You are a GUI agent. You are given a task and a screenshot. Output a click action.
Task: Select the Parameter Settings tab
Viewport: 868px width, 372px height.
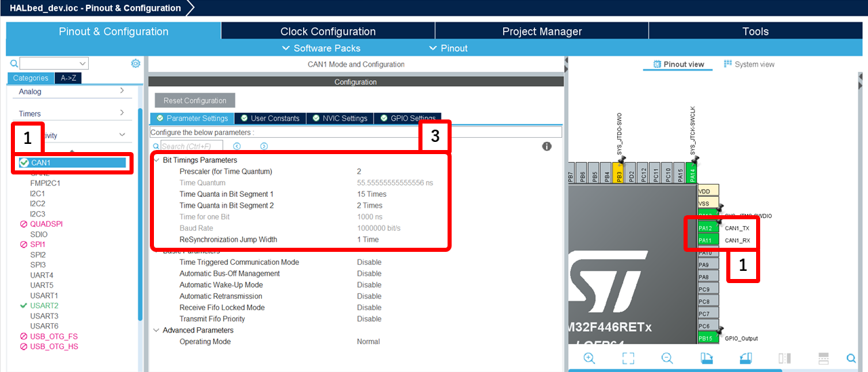(193, 118)
